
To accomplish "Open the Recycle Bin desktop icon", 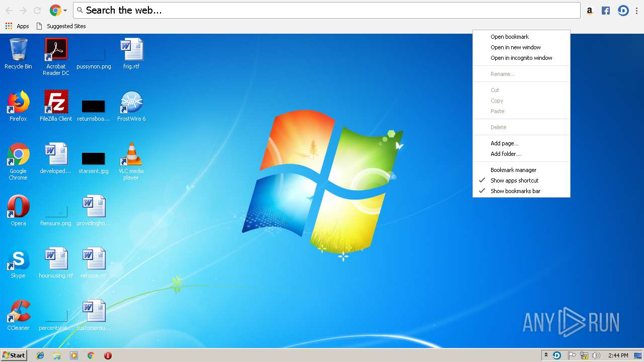I will 18,54.
